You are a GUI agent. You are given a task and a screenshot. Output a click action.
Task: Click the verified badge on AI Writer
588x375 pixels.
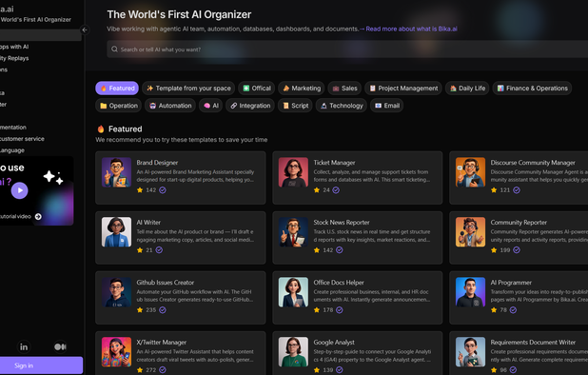click(x=159, y=249)
